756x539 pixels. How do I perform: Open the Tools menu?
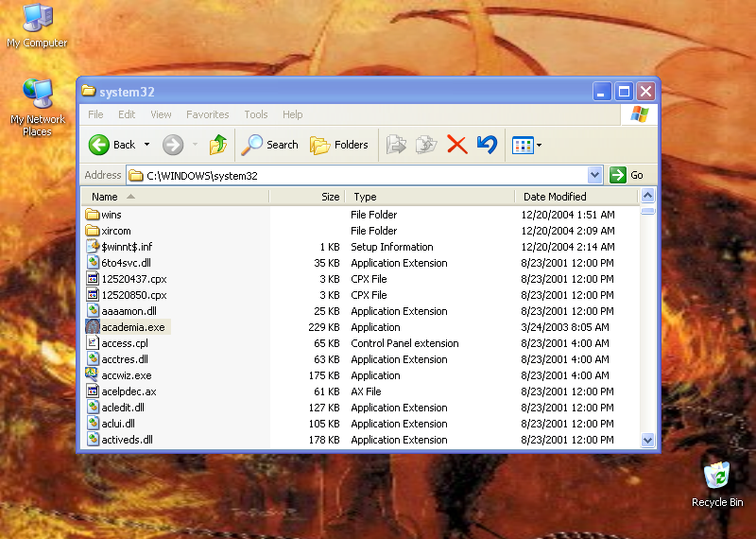(255, 114)
